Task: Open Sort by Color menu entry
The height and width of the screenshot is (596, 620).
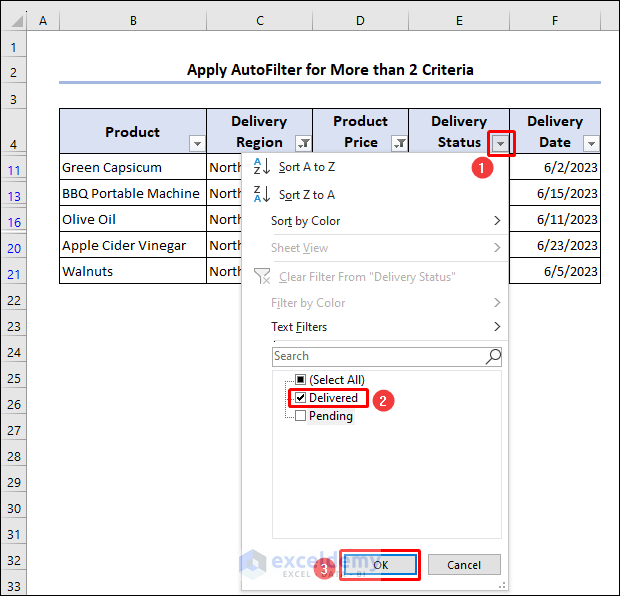Action: pos(374,221)
